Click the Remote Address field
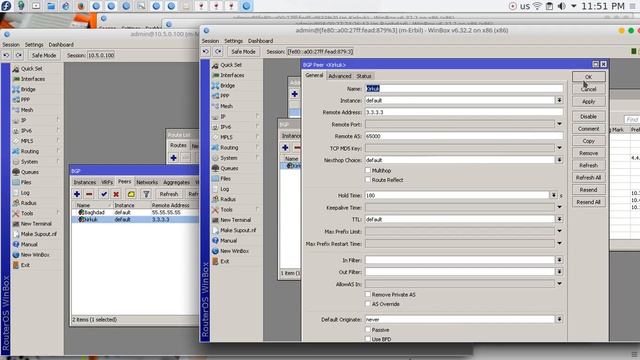The height and width of the screenshot is (360, 640). click(x=464, y=112)
